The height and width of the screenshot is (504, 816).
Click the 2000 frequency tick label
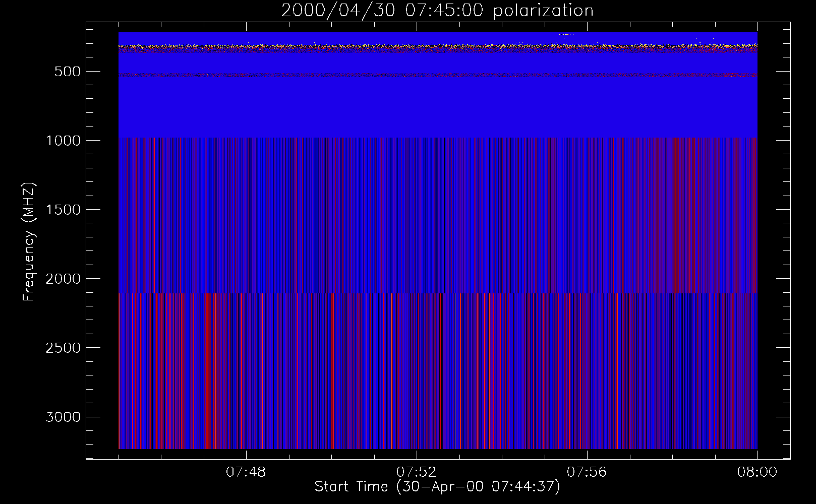click(63, 279)
